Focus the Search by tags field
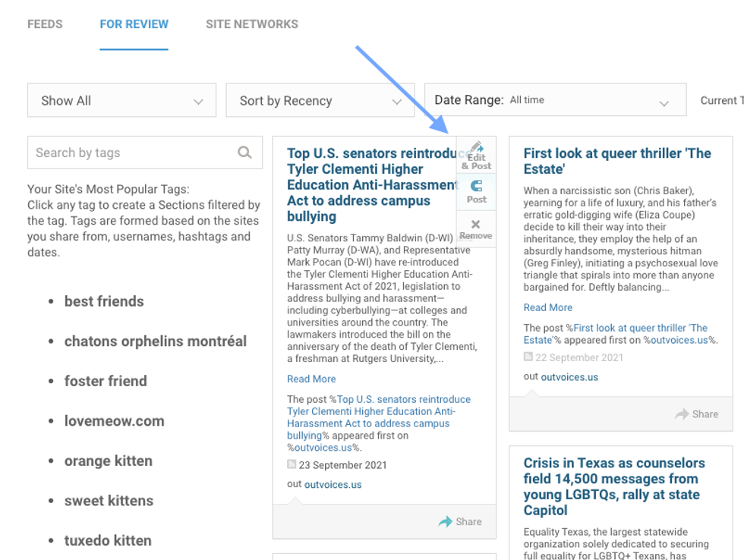The width and height of the screenshot is (744, 560). pos(133,153)
